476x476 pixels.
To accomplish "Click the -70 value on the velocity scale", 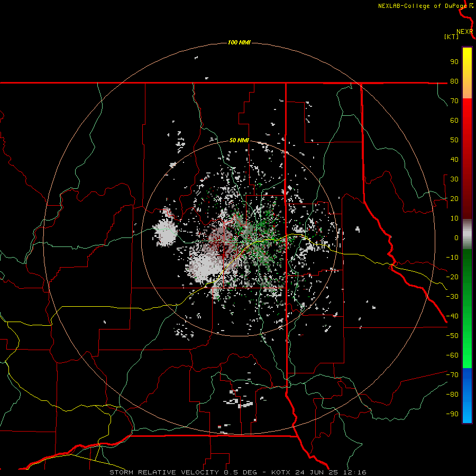I will pos(452,375).
